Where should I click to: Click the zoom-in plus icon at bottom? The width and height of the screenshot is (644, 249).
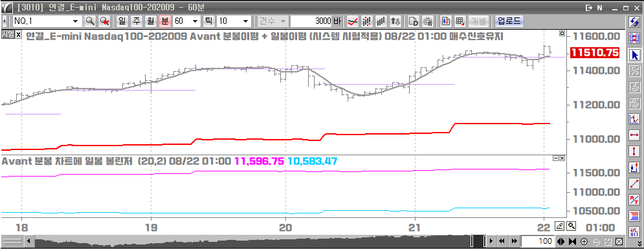click(584, 241)
